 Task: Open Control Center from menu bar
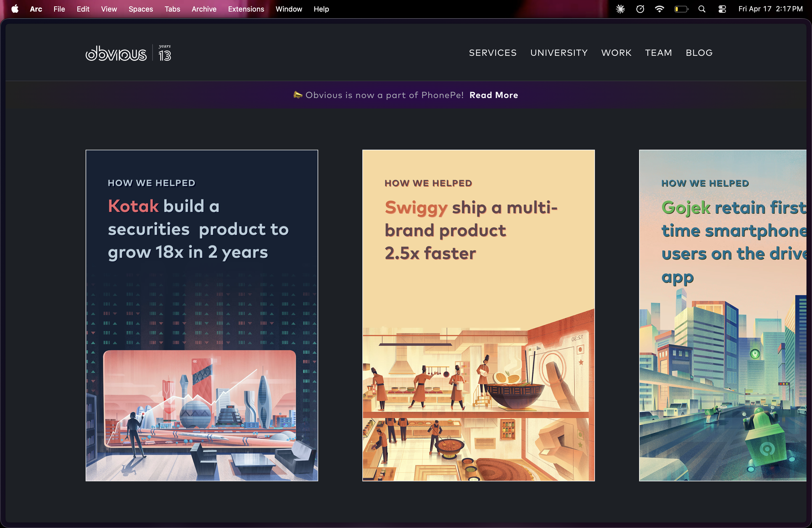[722, 9]
